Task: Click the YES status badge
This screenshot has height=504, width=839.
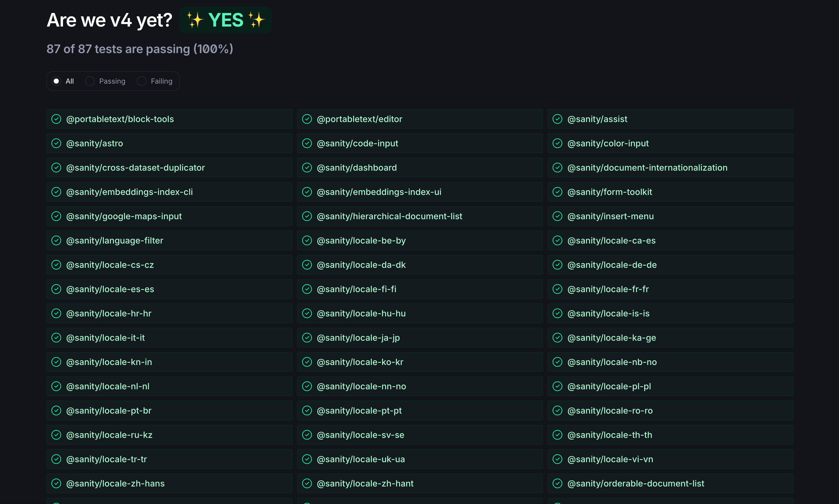Action: point(225,20)
